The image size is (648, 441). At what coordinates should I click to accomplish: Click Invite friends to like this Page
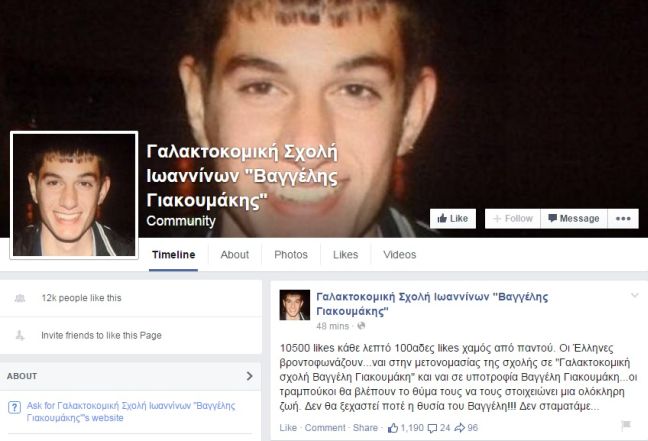click(101, 335)
